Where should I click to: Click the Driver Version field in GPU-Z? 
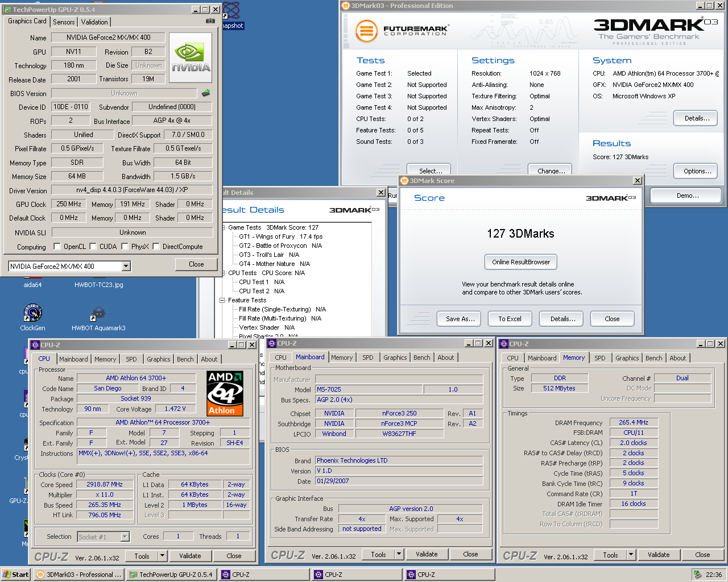coord(131,190)
